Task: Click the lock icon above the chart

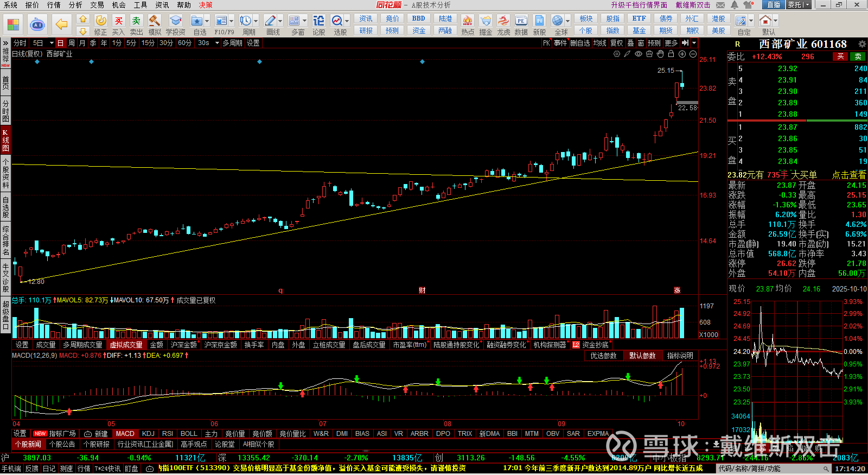Action: click(671, 54)
